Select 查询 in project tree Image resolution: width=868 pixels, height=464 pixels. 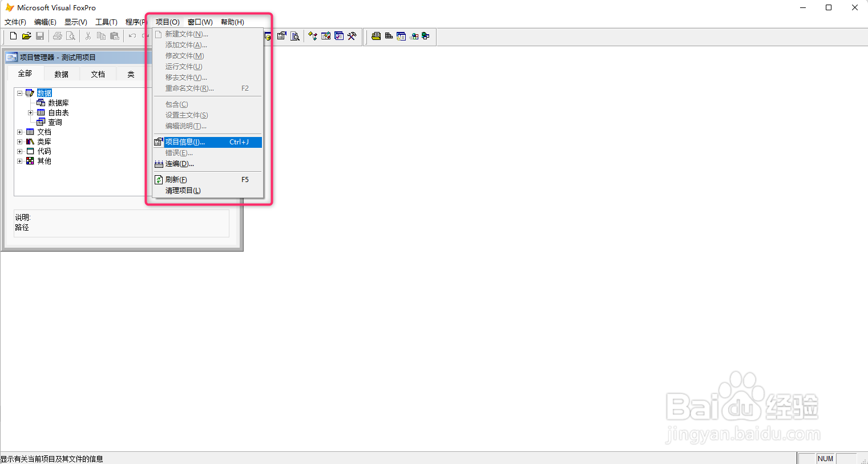[x=55, y=122]
